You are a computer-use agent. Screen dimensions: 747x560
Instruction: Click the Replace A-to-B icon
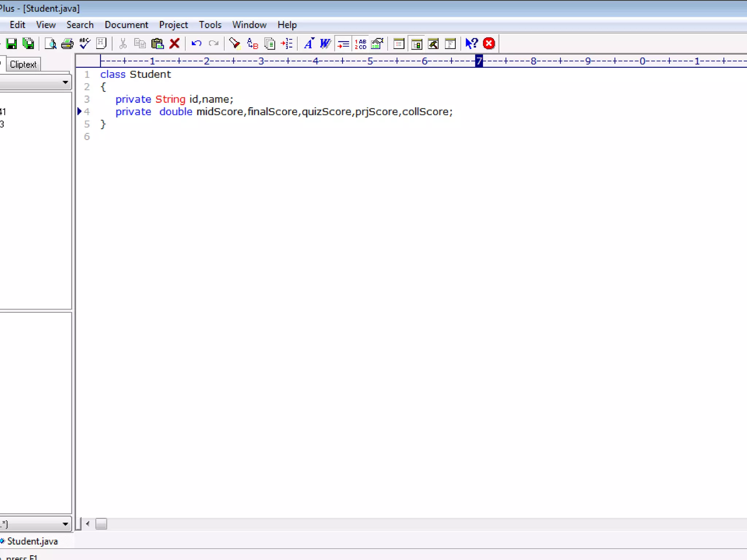252,44
